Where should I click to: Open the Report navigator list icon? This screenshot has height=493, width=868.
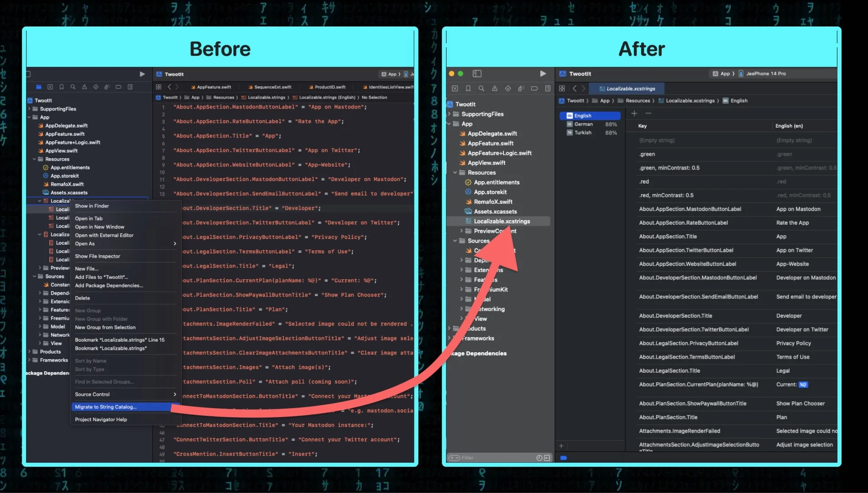click(130, 87)
